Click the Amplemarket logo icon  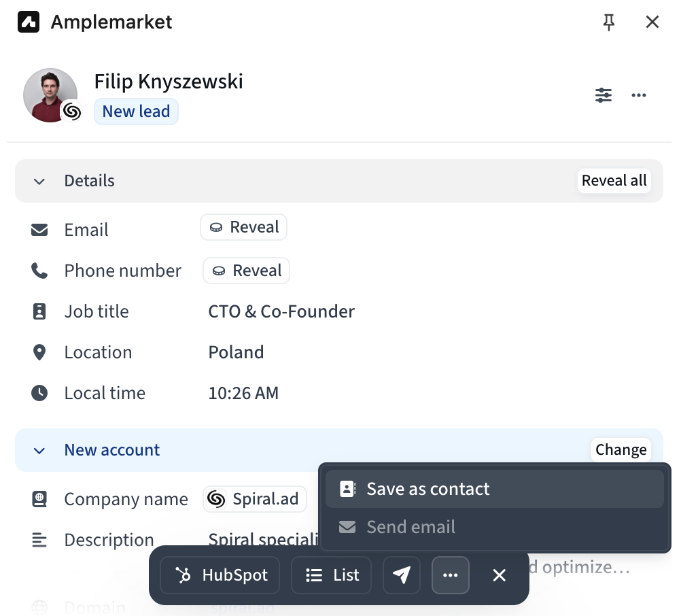[29, 22]
